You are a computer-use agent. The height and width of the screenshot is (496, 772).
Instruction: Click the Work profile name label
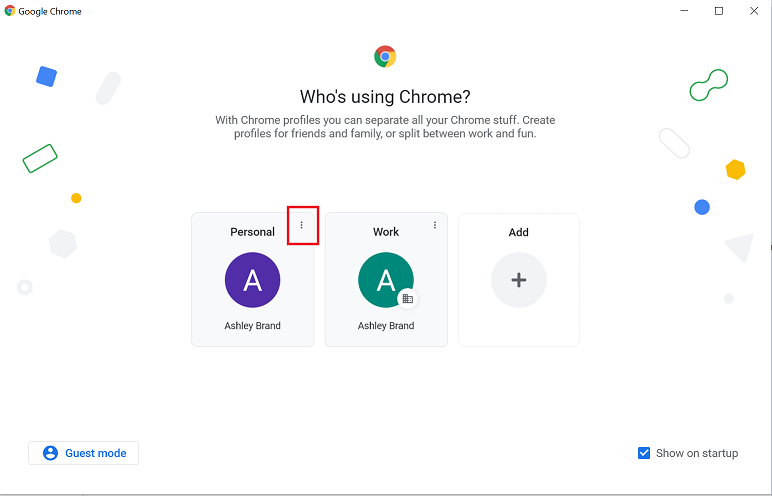[386, 232]
